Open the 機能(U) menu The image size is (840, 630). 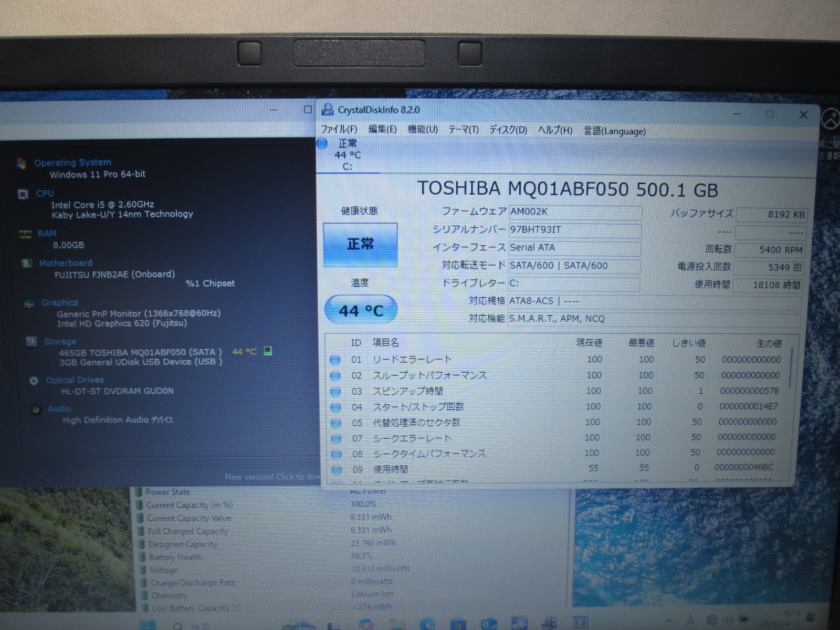point(423,130)
